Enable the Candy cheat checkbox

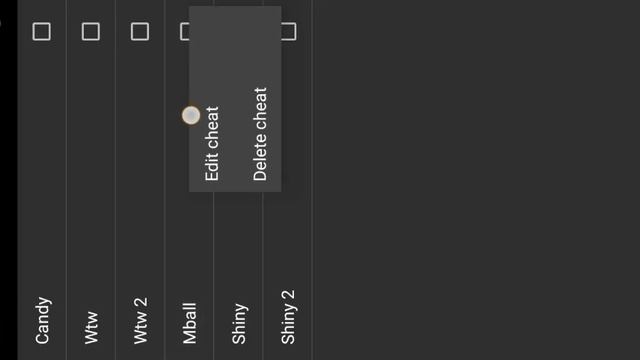[42, 31]
